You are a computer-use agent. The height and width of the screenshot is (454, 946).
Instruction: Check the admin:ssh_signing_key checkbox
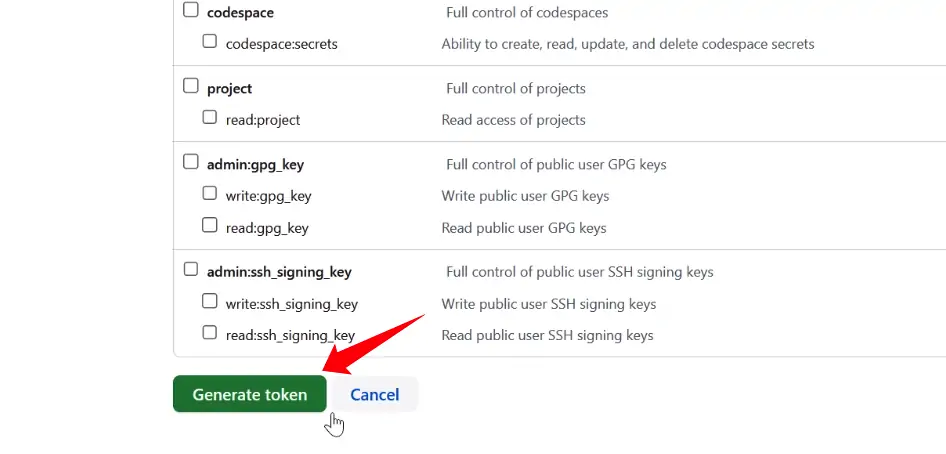[x=191, y=270]
